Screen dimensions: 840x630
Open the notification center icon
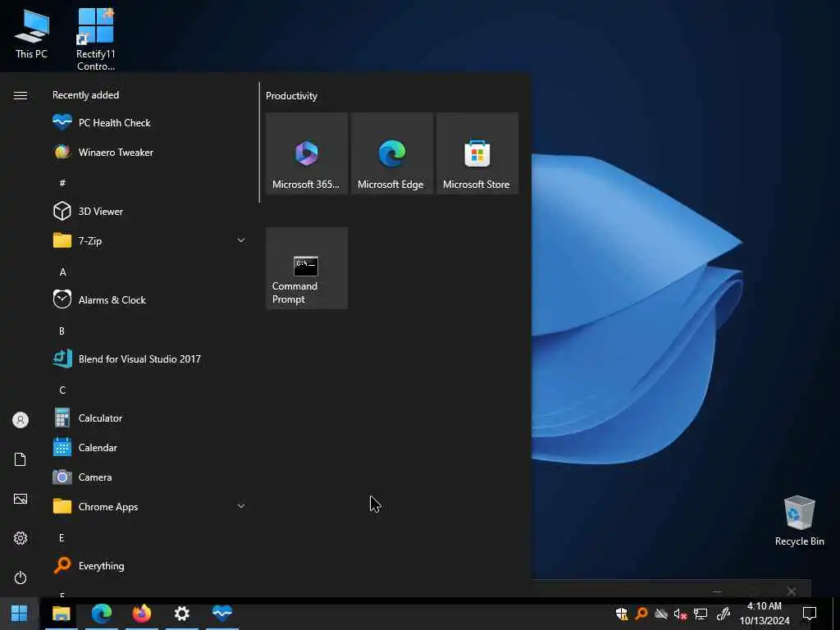(x=810, y=614)
